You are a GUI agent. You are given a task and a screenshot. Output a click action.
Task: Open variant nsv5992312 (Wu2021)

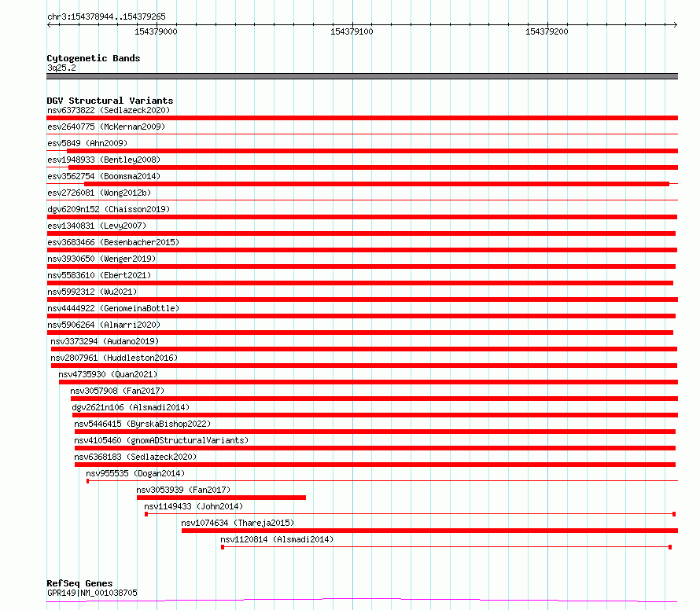pyautogui.click(x=92, y=292)
